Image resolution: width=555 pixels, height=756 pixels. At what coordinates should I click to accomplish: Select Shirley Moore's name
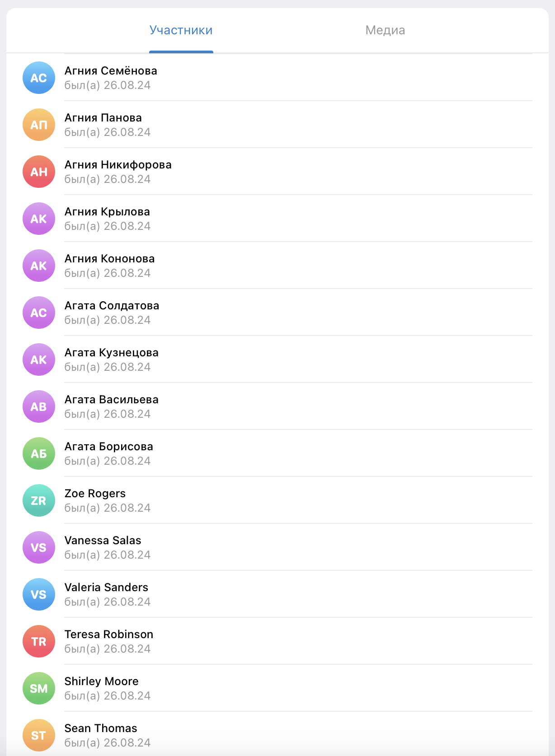click(x=101, y=681)
